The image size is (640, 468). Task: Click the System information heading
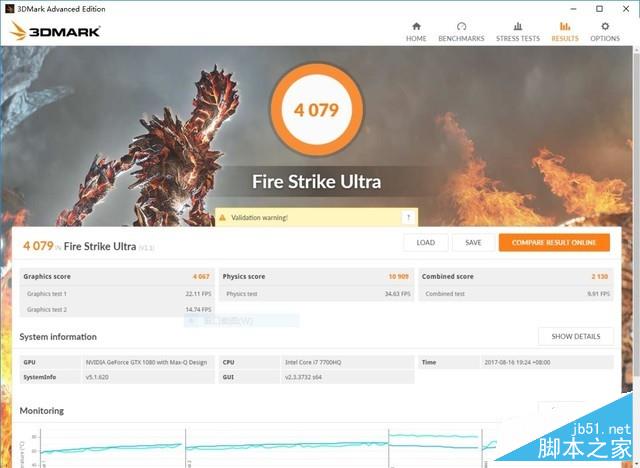pyautogui.click(x=58, y=337)
